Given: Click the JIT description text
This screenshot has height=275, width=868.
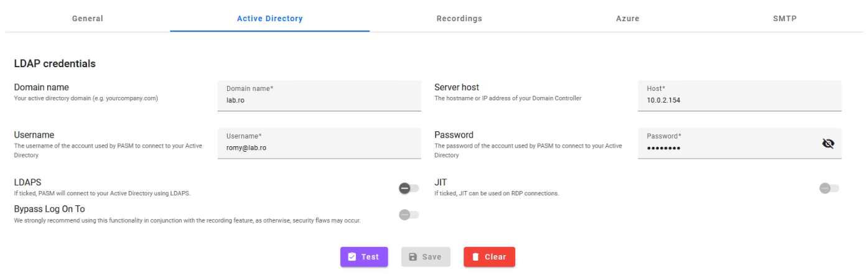Looking at the screenshot, I should pos(497,193).
